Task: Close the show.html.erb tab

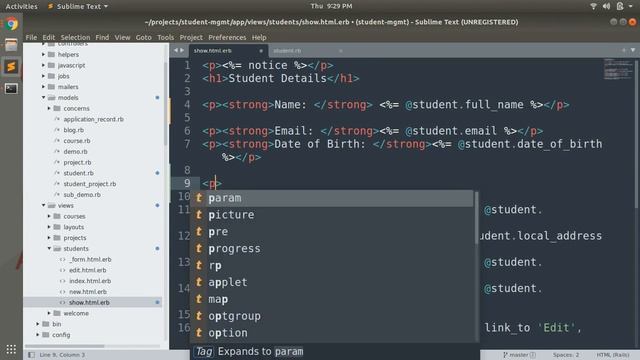Action: (261, 51)
